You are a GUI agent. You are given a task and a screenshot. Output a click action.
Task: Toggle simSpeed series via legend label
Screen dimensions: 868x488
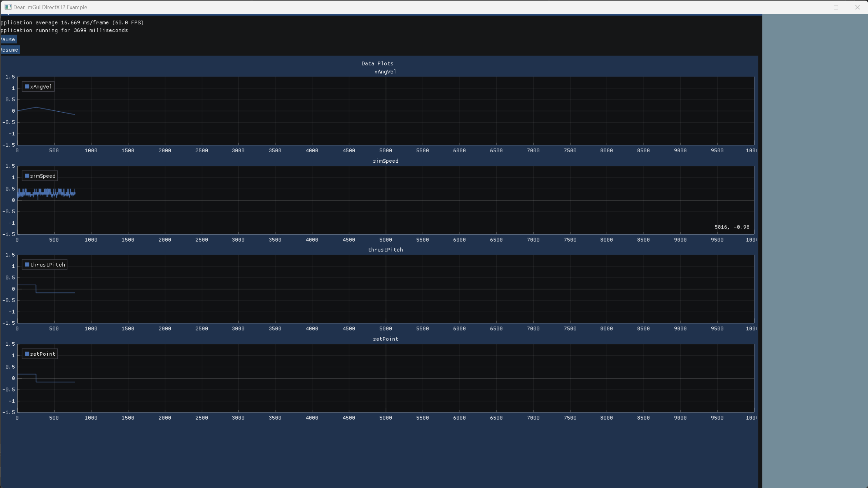pos(43,176)
